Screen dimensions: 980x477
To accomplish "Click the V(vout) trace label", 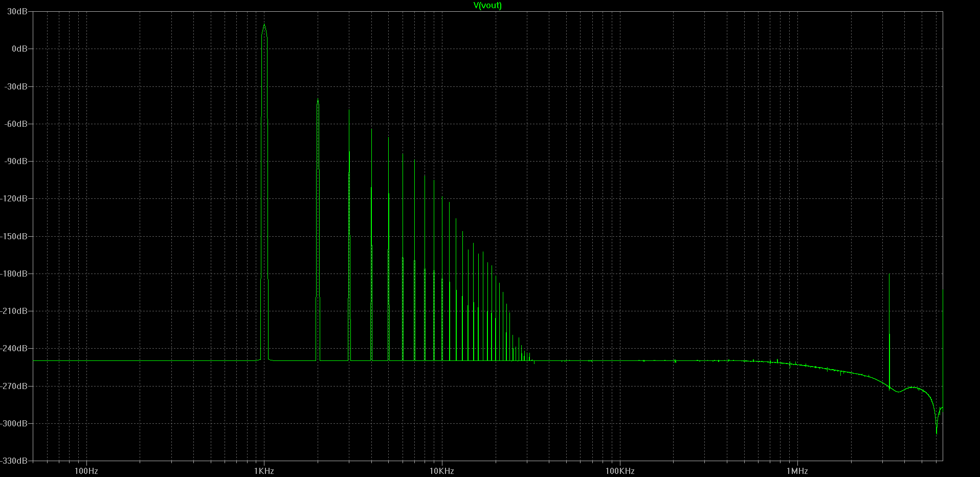I will pos(487,6).
